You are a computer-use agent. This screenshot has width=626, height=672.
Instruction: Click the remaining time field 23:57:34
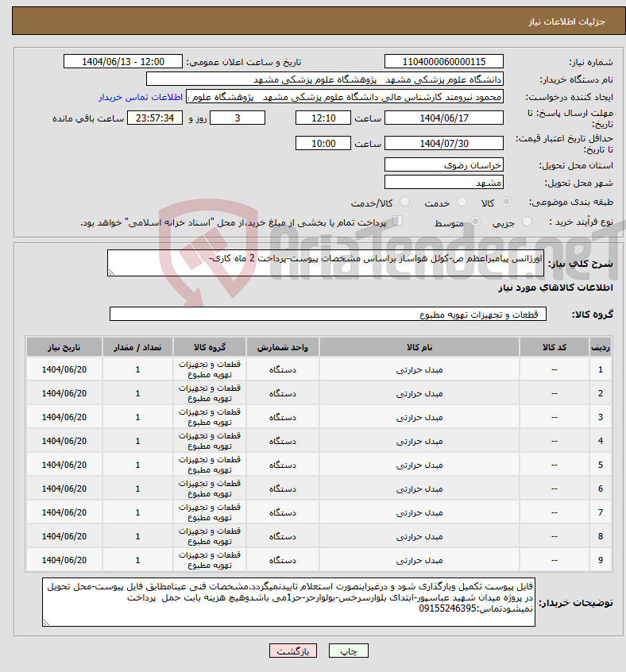155,118
